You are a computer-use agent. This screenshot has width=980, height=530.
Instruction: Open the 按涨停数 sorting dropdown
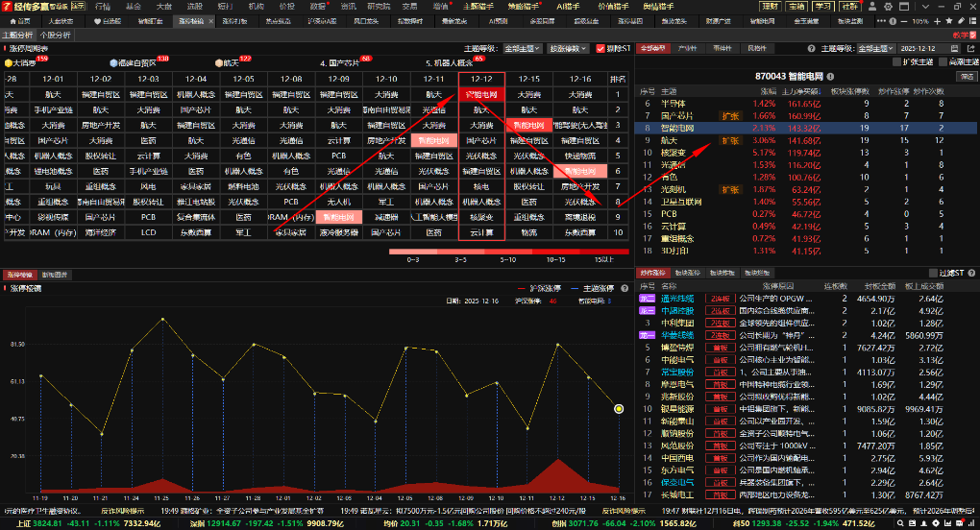point(568,48)
